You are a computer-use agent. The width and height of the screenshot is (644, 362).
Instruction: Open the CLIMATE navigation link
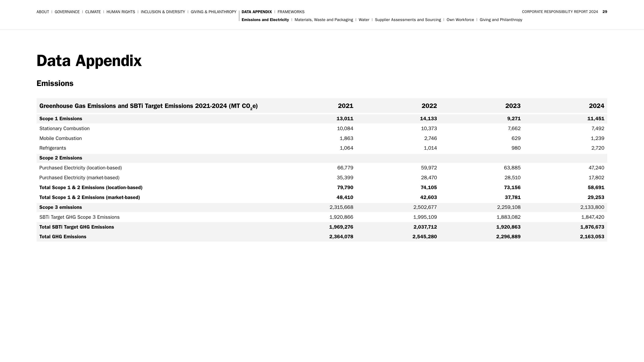pyautogui.click(x=93, y=12)
